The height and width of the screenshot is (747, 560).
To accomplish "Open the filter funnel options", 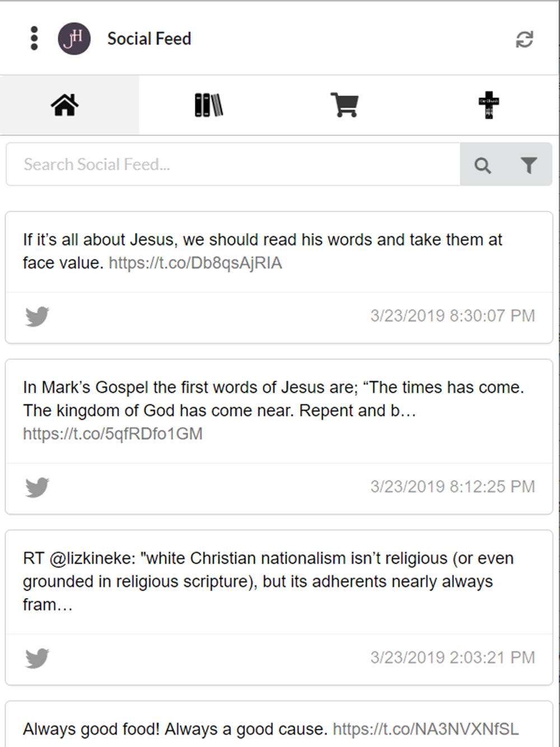I will click(x=529, y=165).
